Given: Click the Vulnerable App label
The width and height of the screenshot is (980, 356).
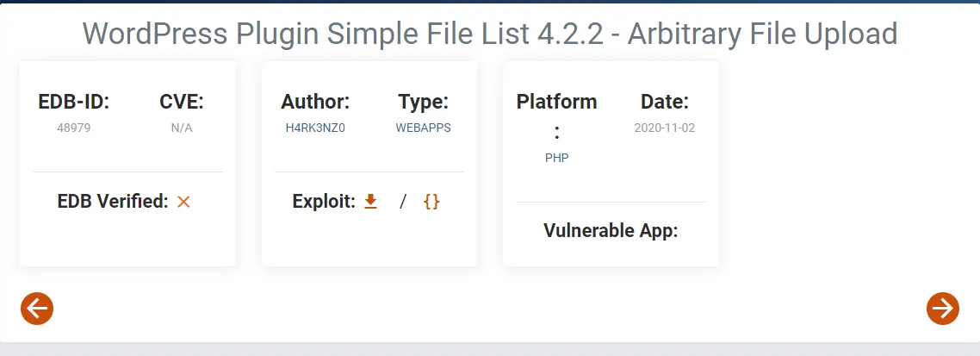Looking at the screenshot, I should 611,231.
